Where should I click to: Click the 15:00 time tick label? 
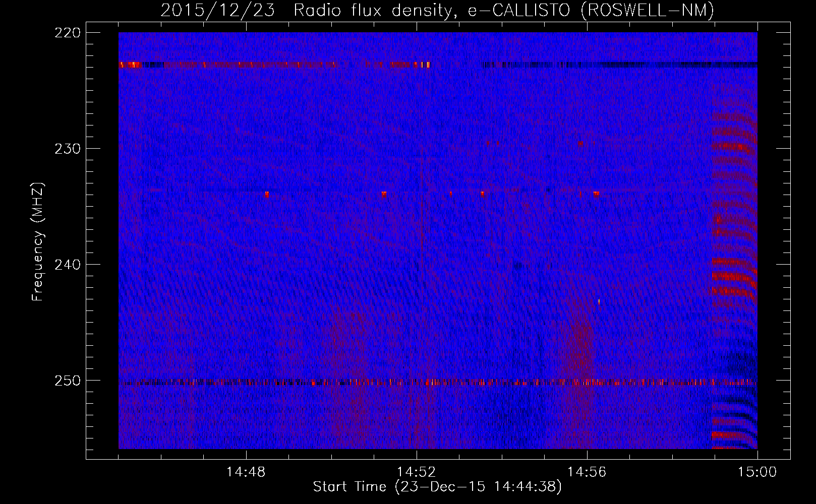tap(757, 472)
